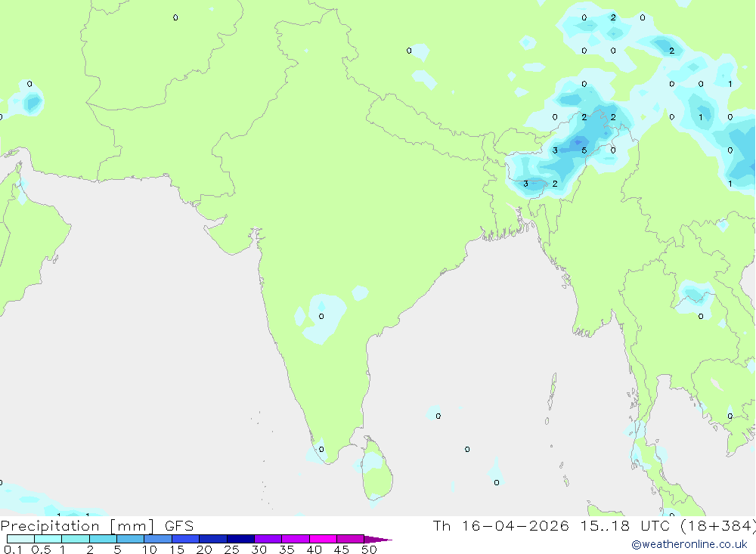The width and height of the screenshot is (756, 554).
Task: Click the '0.1' legend scale label
Action: point(13,549)
